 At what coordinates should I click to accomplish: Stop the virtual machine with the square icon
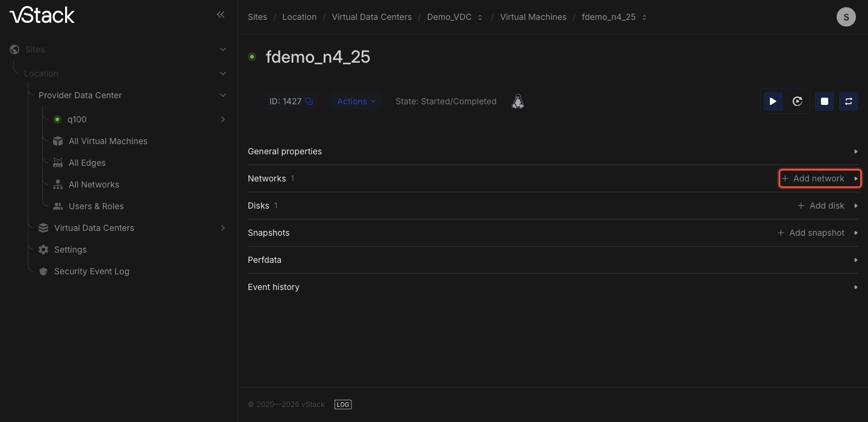[x=825, y=101]
